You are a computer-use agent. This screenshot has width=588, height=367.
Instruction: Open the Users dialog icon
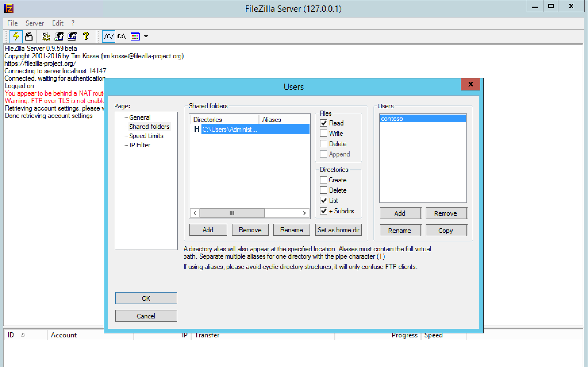(x=59, y=36)
